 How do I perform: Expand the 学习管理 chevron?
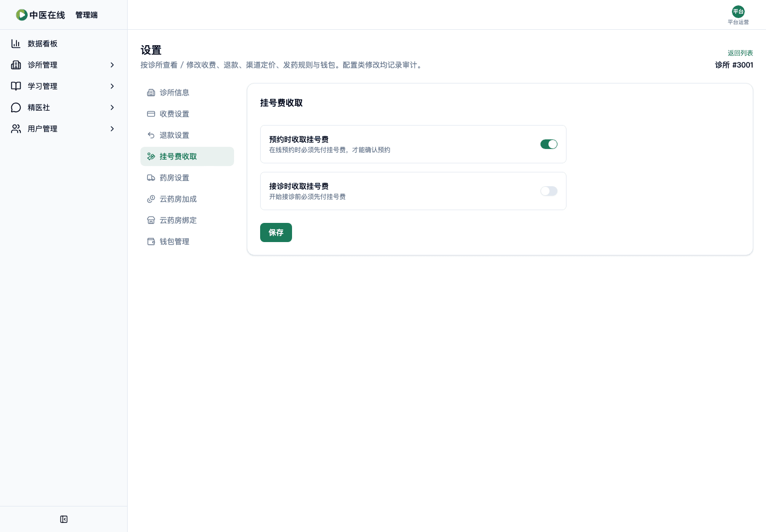[x=112, y=86]
